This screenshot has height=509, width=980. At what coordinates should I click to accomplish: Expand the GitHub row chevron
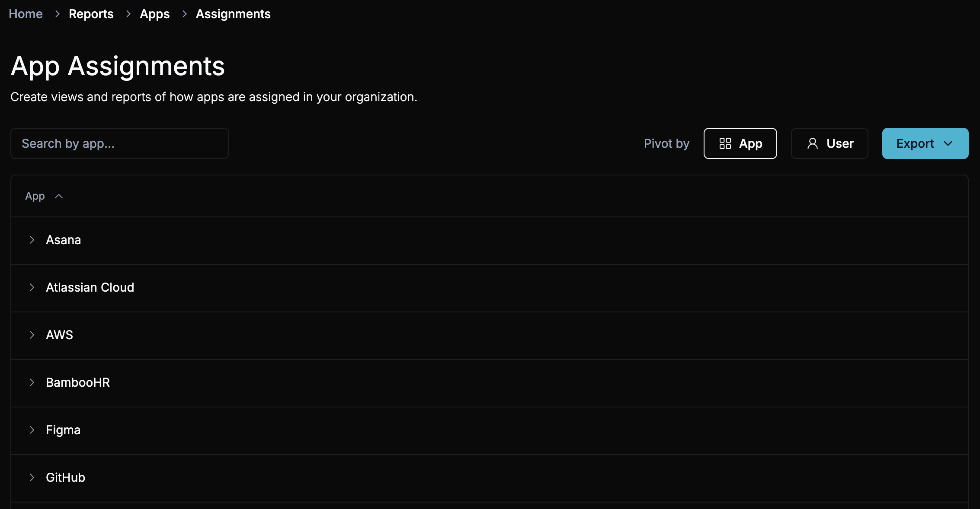pos(32,477)
